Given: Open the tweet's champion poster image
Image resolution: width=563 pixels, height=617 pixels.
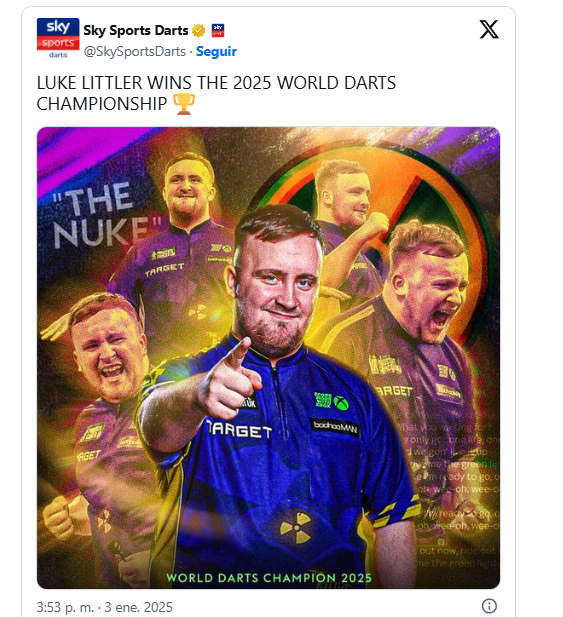Looking at the screenshot, I should (x=268, y=358).
